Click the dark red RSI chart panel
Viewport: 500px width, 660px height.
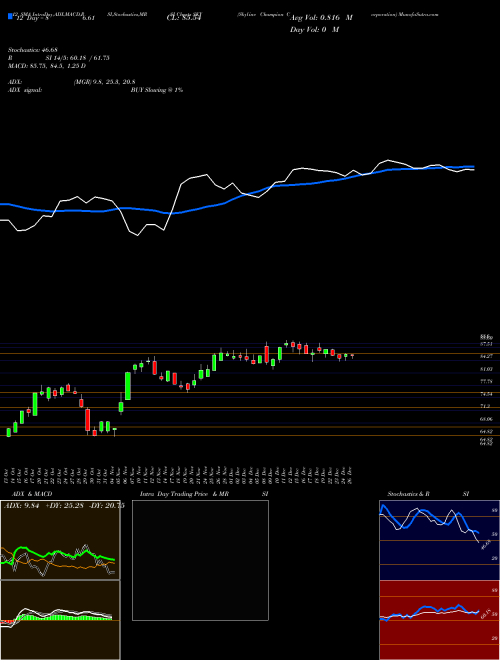[x=439, y=620]
